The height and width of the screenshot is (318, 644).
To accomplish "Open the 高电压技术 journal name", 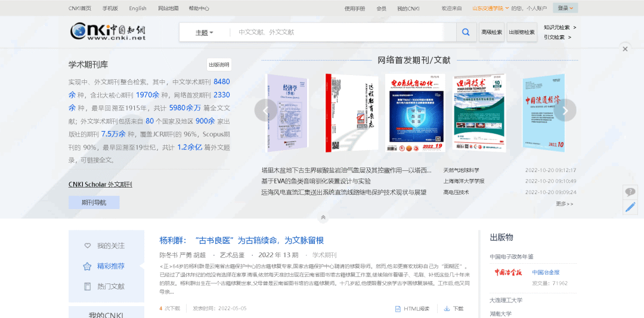I will (x=456, y=192).
